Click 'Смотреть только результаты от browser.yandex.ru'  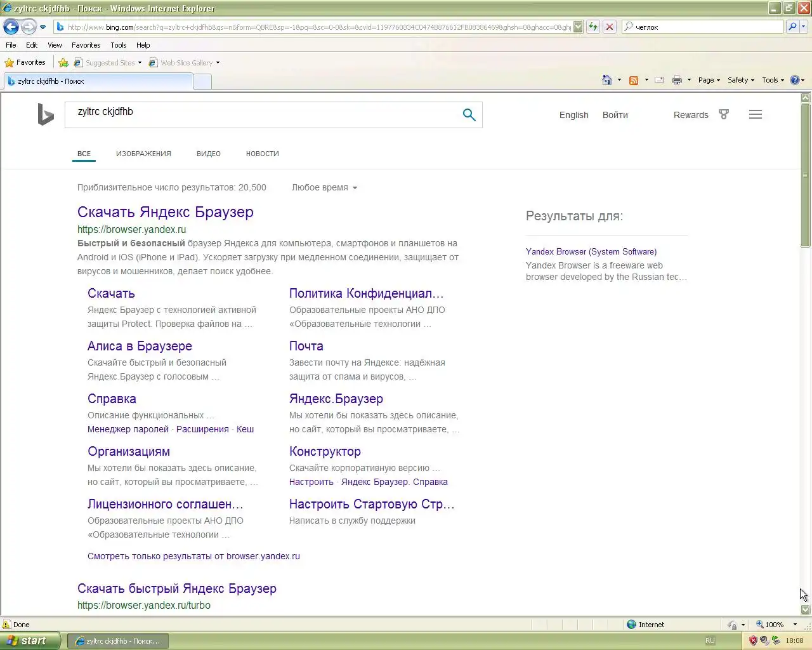(x=193, y=556)
